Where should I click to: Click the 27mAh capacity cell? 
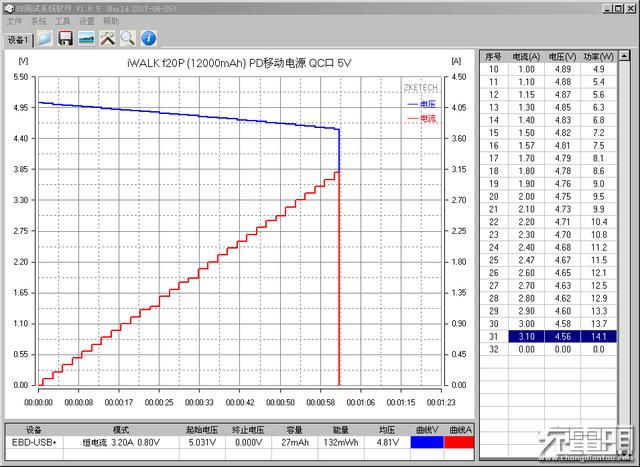tap(294, 442)
